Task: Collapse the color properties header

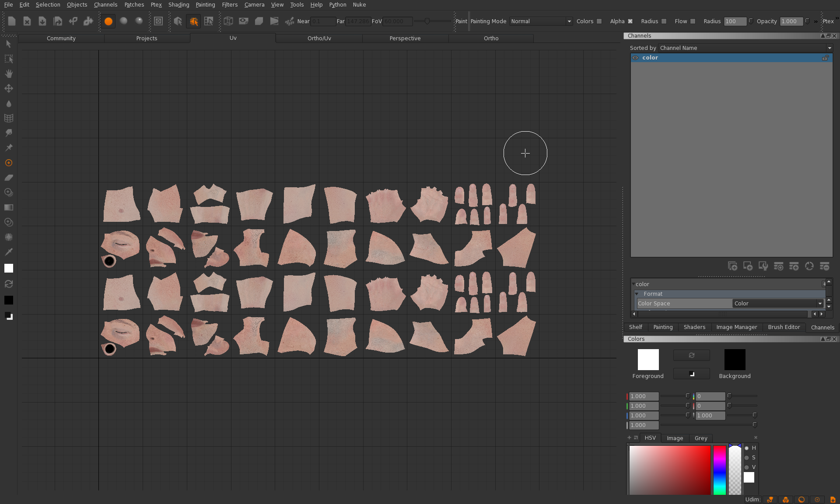Action: pyautogui.click(x=633, y=284)
